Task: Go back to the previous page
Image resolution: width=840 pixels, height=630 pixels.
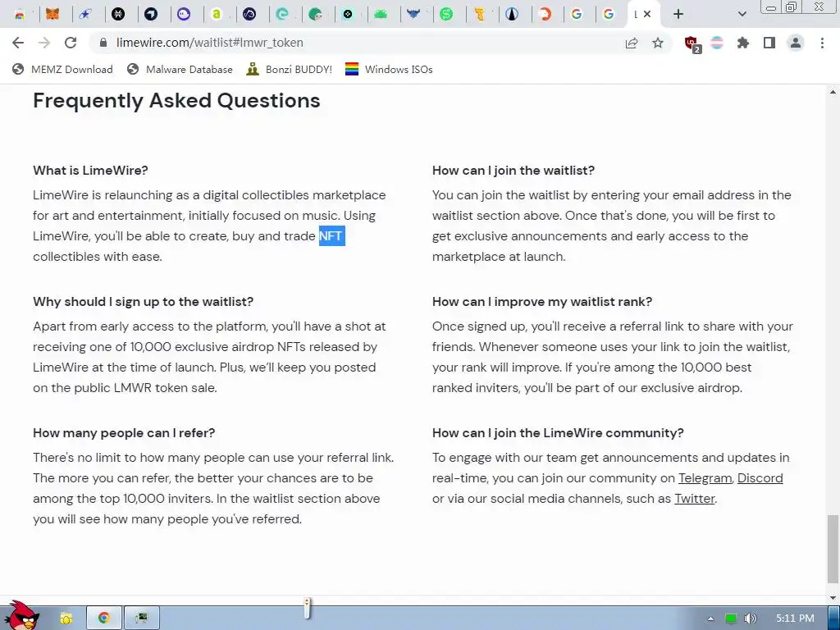Action: 18,43
